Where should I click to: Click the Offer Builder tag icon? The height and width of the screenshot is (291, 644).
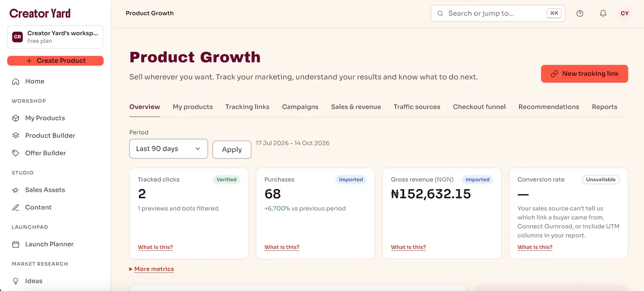pyautogui.click(x=16, y=153)
